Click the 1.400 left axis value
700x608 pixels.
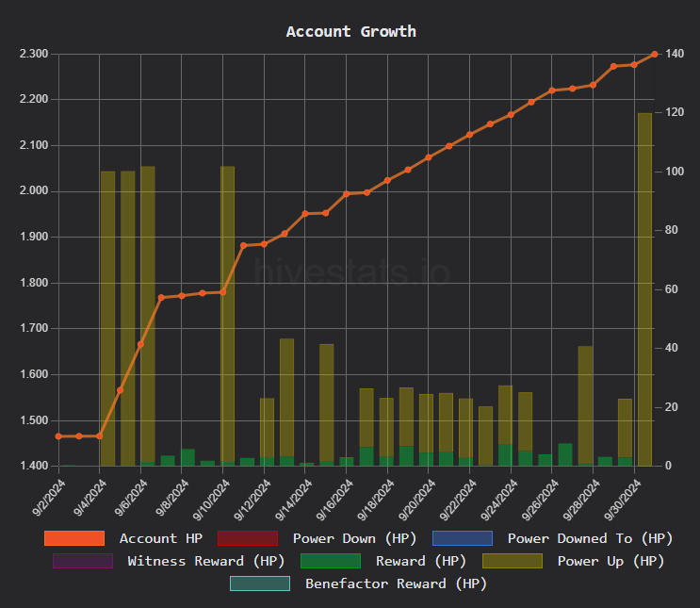click(x=34, y=466)
